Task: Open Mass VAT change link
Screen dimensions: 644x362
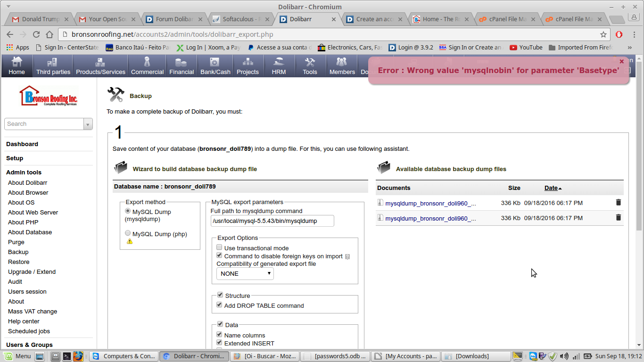Action: pos(33,312)
